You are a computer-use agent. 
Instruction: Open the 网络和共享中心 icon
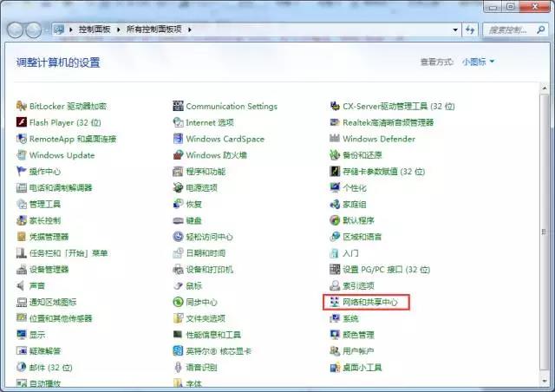tap(335, 302)
